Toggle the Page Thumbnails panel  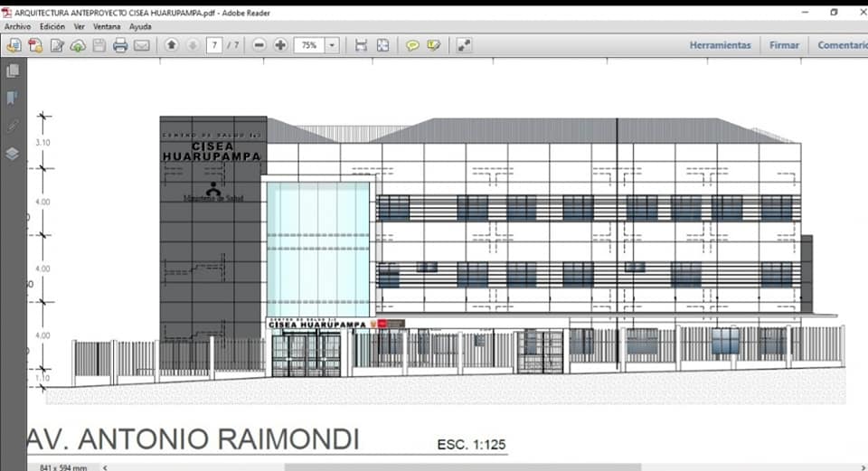tap(13, 71)
